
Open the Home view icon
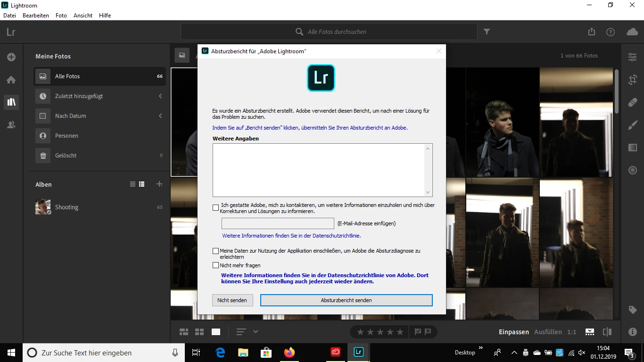point(11,80)
